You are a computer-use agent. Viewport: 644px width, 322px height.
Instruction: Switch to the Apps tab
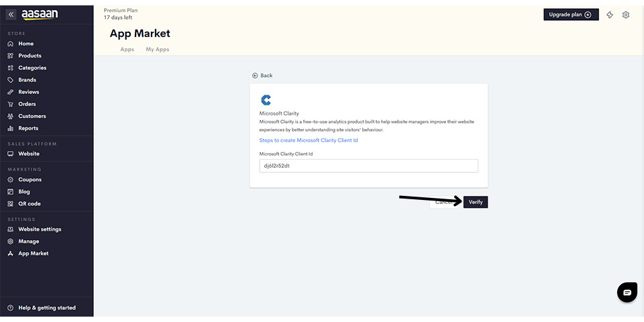click(127, 50)
